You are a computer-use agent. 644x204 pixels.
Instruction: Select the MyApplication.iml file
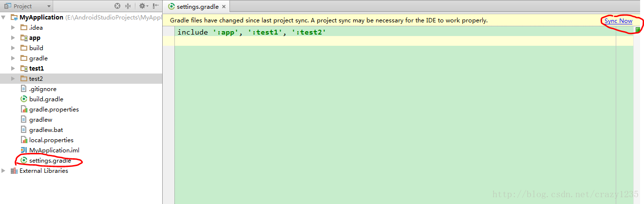pyautogui.click(x=54, y=150)
